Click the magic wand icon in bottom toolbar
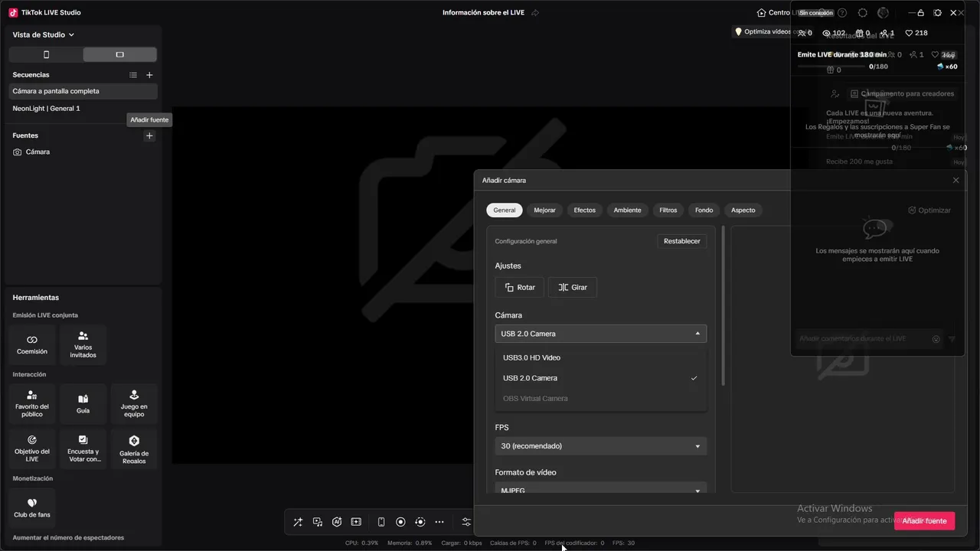The height and width of the screenshot is (551, 980). pos(298,522)
